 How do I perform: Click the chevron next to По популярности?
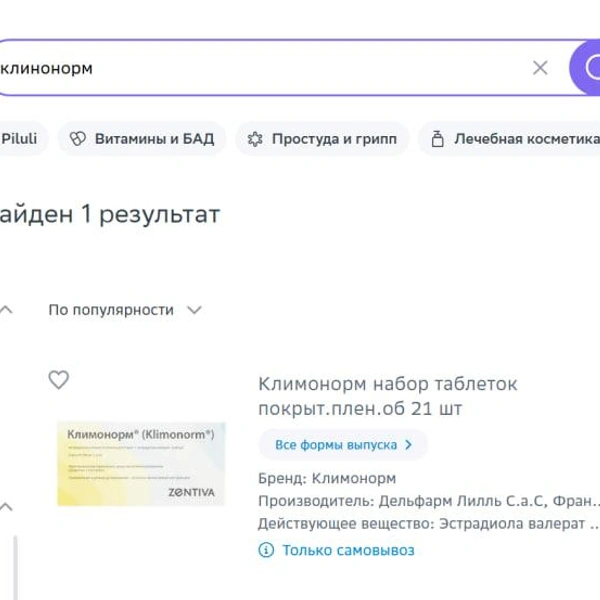click(194, 310)
